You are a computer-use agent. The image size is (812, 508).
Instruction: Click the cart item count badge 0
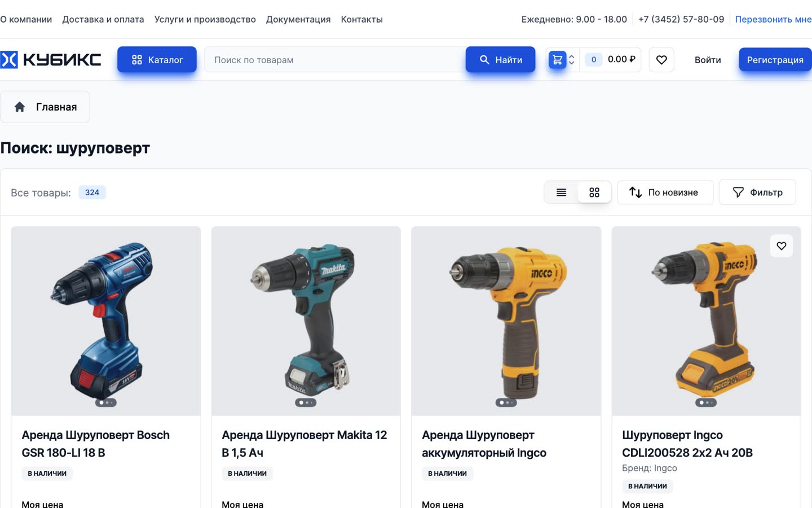pos(594,59)
